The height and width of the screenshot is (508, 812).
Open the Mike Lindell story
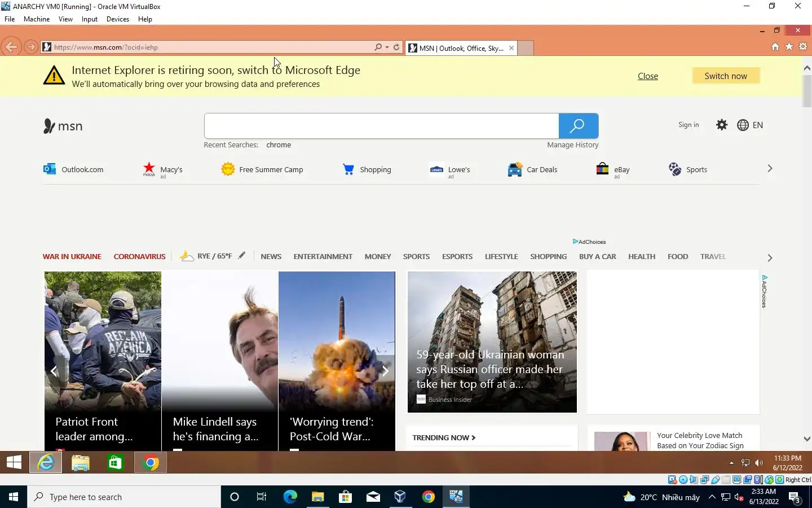(x=220, y=361)
